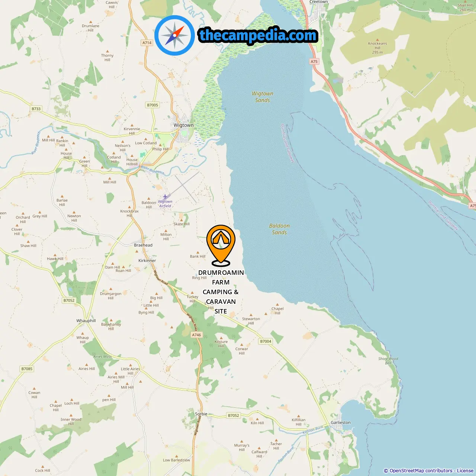Open the OpenStreetMap contributors link
Image resolution: width=476 pixels, height=476 pixels.
coord(421,471)
